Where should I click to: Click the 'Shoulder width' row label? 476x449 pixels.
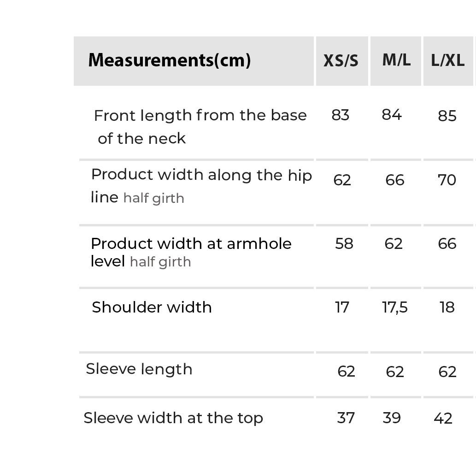(x=152, y=307)
